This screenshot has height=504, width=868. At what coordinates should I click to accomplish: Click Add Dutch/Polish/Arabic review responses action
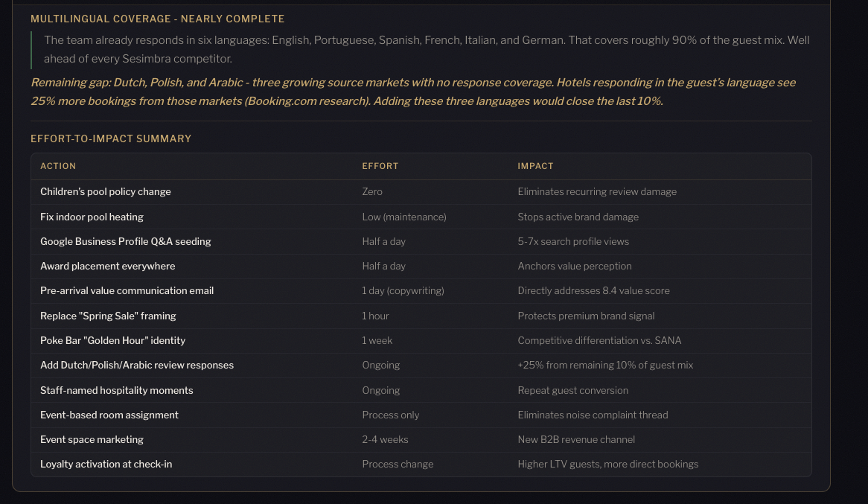[x=137, y=366]
